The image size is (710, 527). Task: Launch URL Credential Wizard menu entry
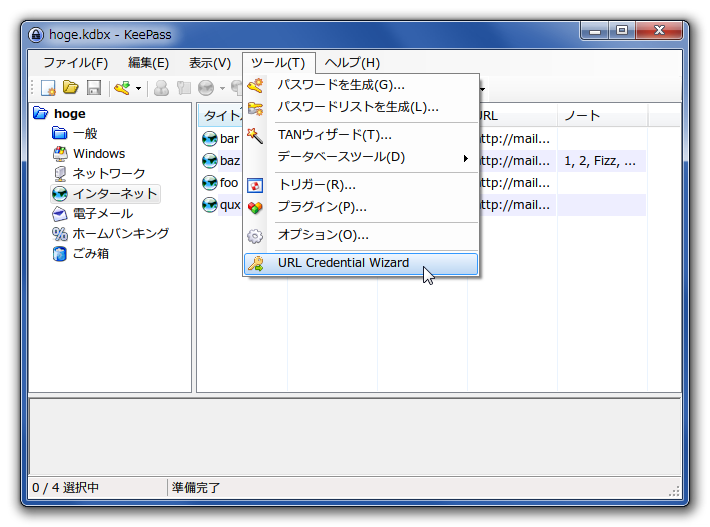click(x=361, y=264)
